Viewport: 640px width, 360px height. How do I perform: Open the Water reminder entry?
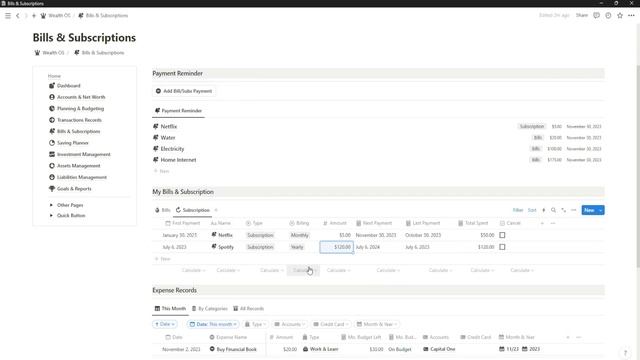(x=168, y=138)
